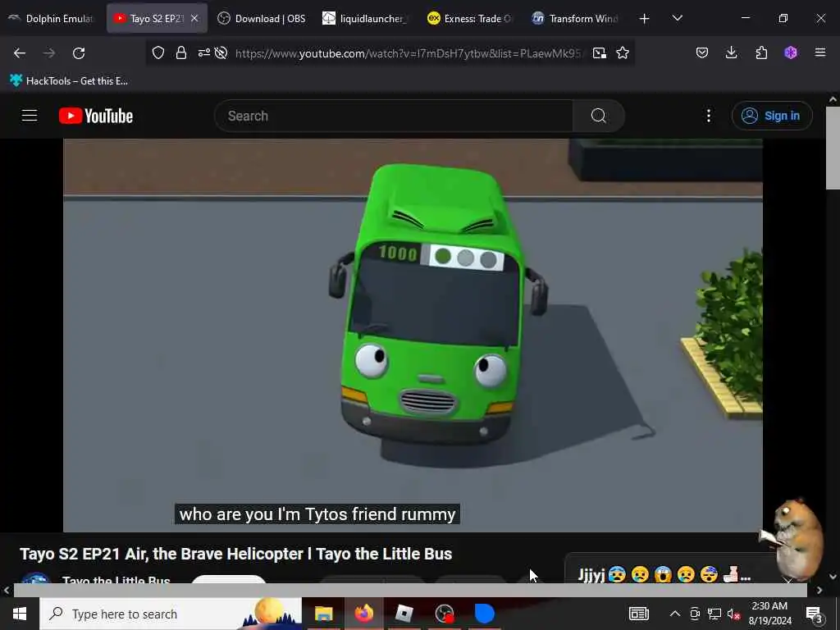Open News and interests taskbar widget

[638, 614]
